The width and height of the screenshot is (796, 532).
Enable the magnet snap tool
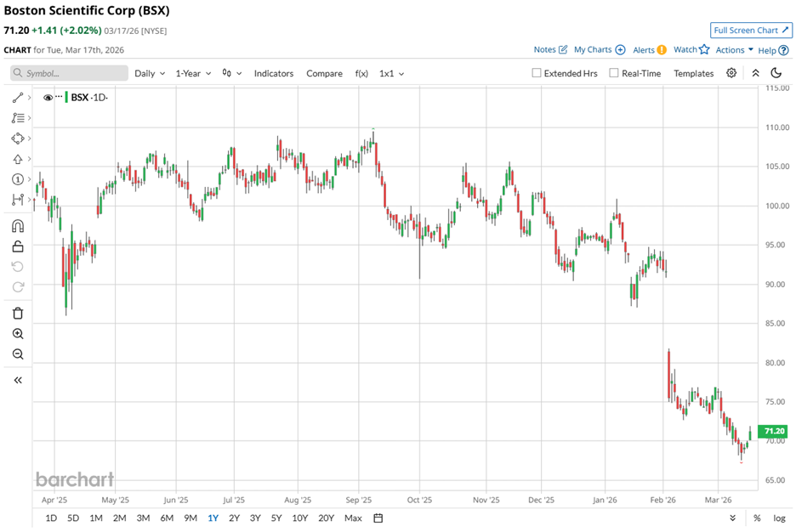pos(18,226)
